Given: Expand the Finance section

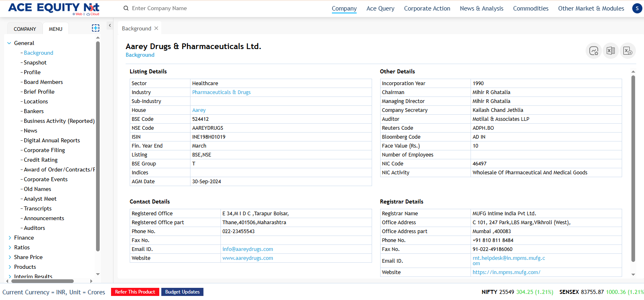Looking at the screenshot, I should pos(9,238).
